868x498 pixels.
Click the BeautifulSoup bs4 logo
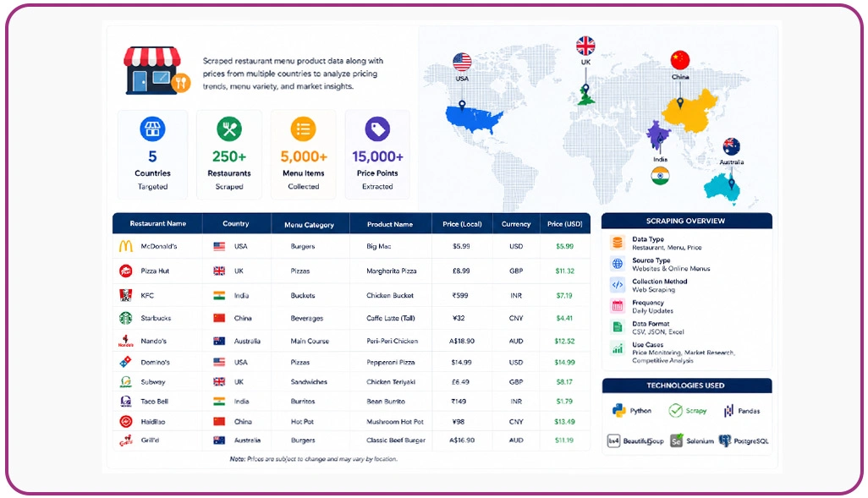coord(614,441)
